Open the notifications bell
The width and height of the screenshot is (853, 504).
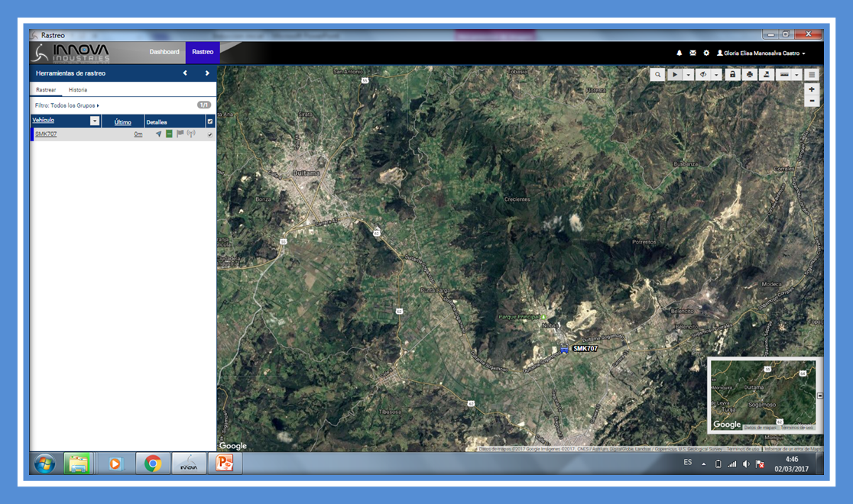point(679,53)
